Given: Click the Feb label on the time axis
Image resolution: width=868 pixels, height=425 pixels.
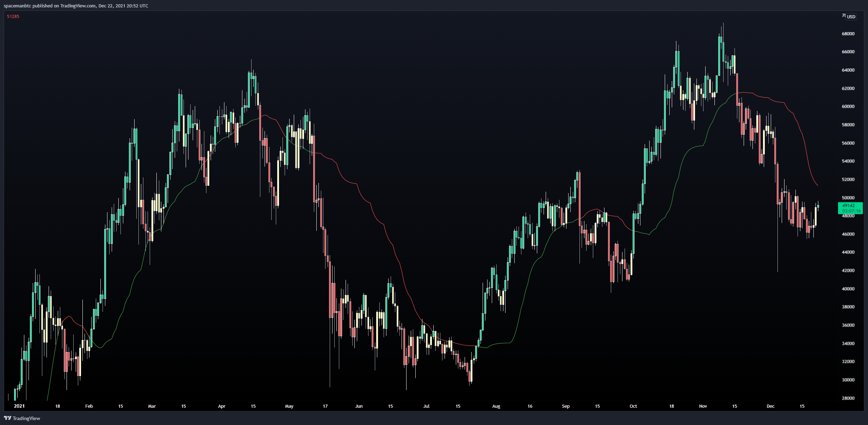Looking at the screenshot, I should coord(89,406).
